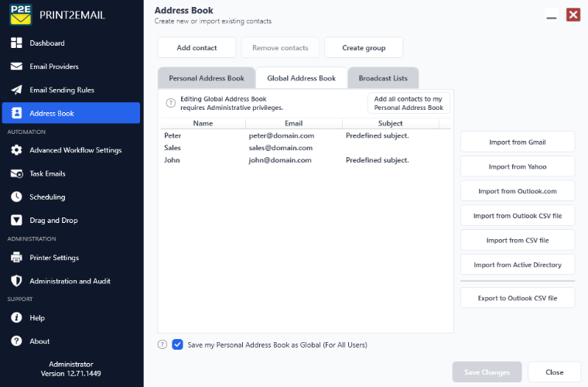Screen dimensions: 588x387
Task: Click help icon beside Save as Global checkbox
Action: click(x=162, y=344)
